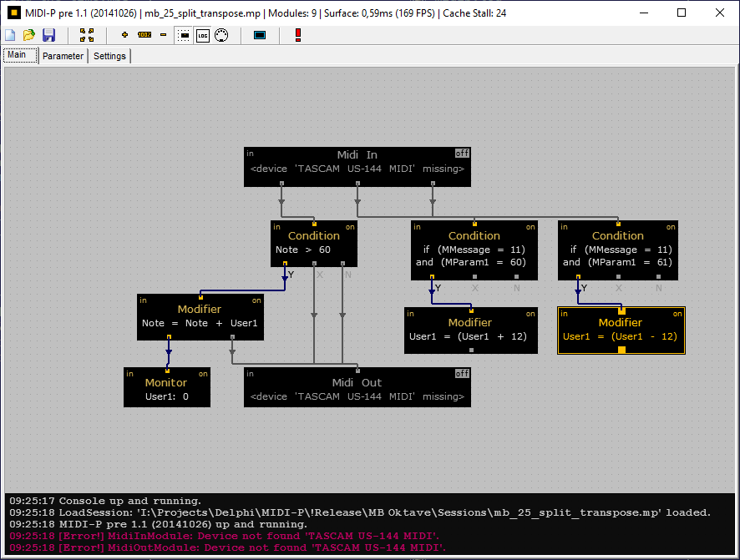Click the MIDI-P app icon in title bar
Screen dimensions: 740x560
point(14,13)
